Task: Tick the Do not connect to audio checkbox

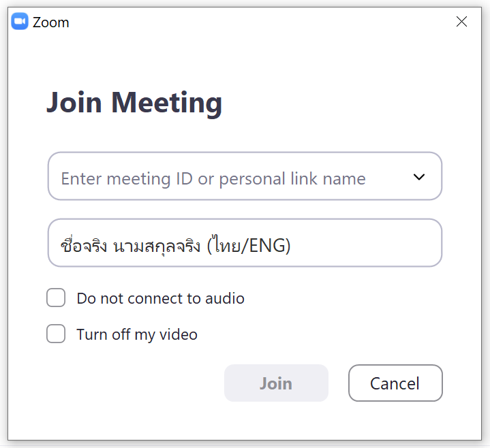Action: pos(56,298)
